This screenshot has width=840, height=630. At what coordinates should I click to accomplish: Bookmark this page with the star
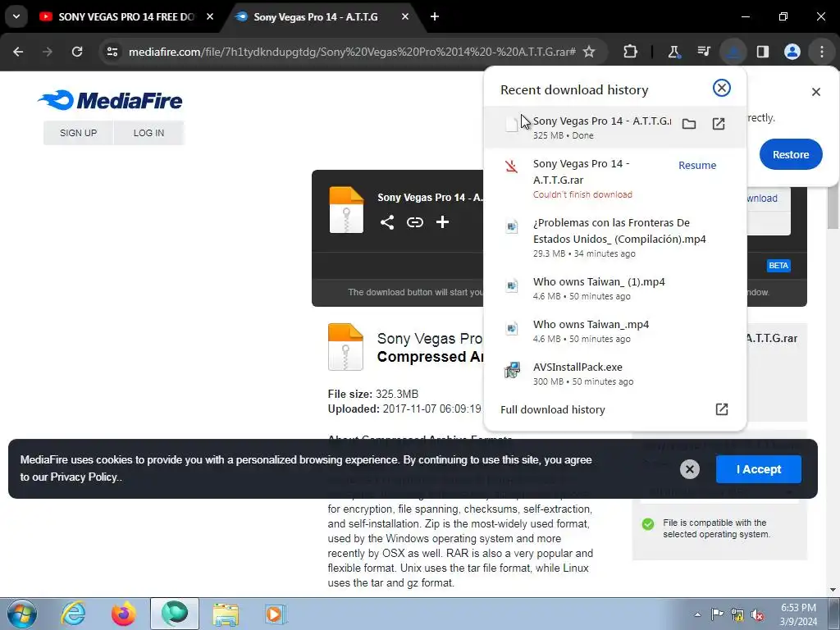point(589,52)
